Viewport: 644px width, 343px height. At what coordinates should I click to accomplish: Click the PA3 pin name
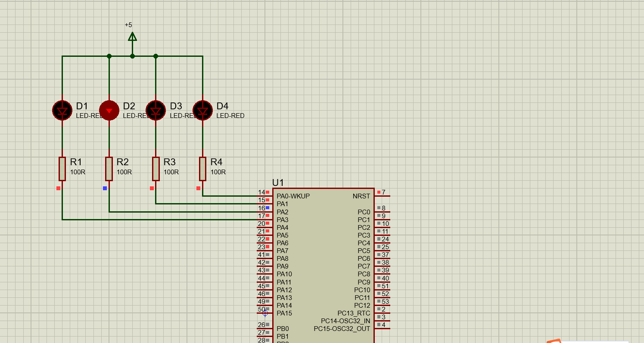tap(283, 220)
